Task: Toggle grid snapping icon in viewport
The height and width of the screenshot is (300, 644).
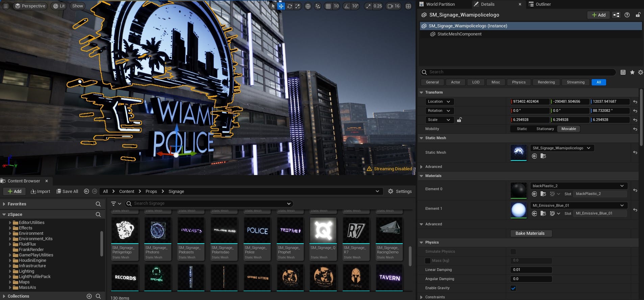Action: click(328, 6)
